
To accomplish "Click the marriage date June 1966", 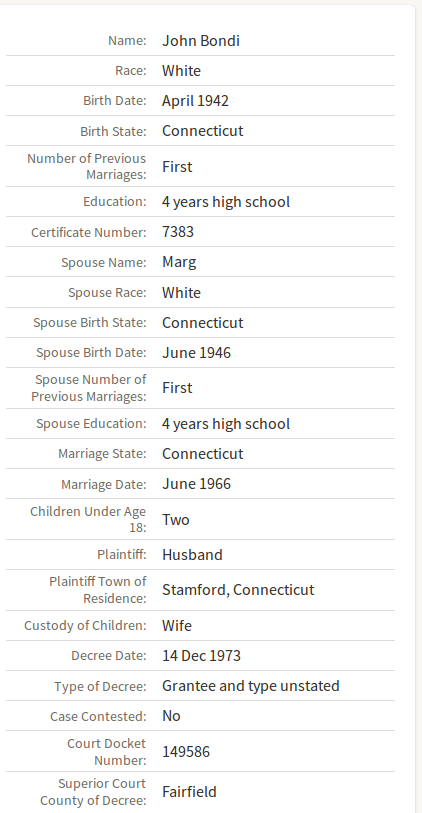I will (x=196, y=484).
